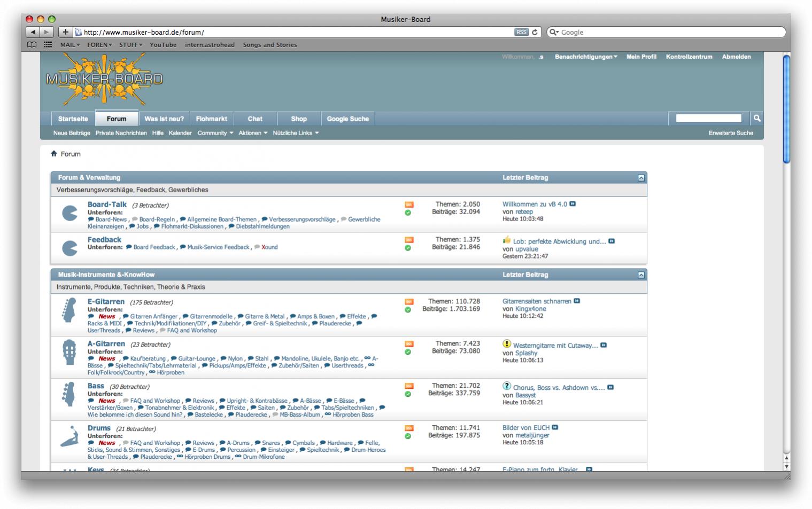Click the Feedback forum status icon
Viewport: 812px width, 509px height.
[x=69, y=248]
